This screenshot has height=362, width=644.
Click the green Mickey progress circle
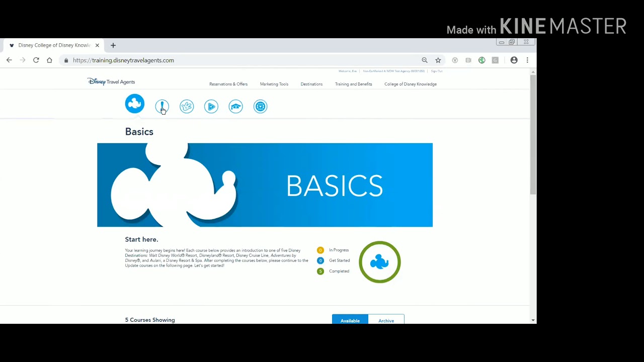[x=380, y=262]
